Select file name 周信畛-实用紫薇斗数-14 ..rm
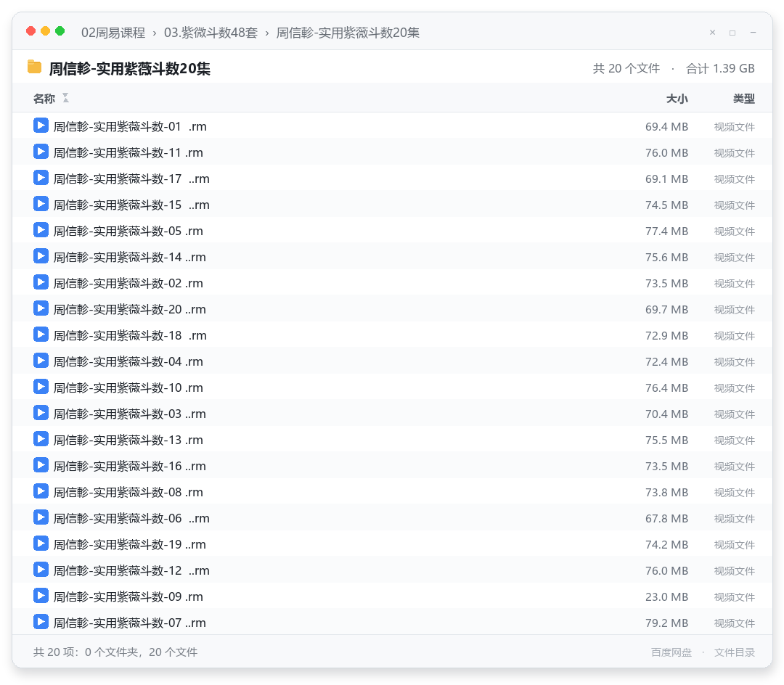The width and height of the screenshot is (784, 685). [x=129, y=258]
